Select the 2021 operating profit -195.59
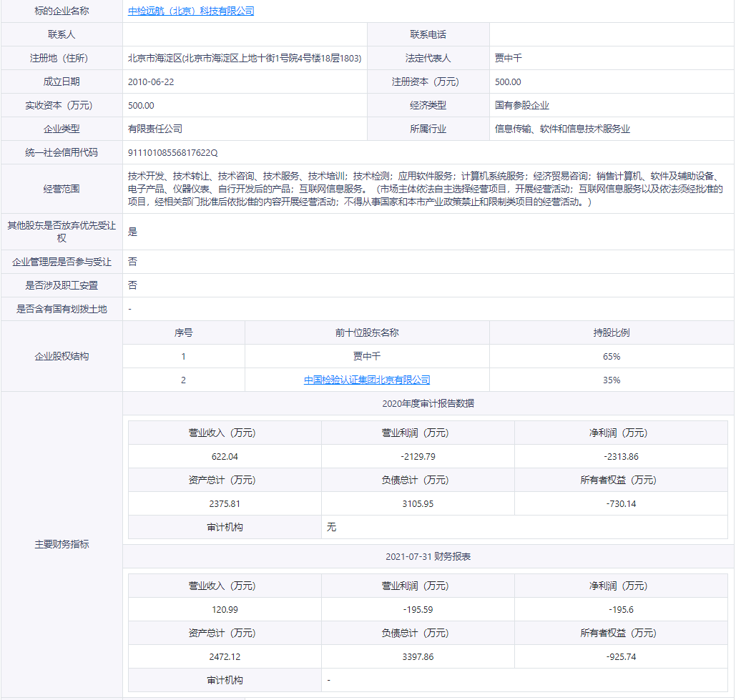 [418, 609]
